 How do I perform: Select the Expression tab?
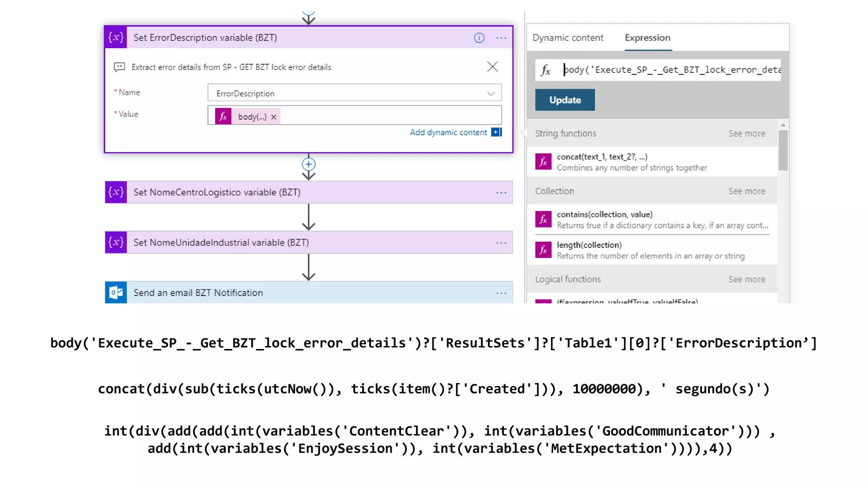coord(647,38)
